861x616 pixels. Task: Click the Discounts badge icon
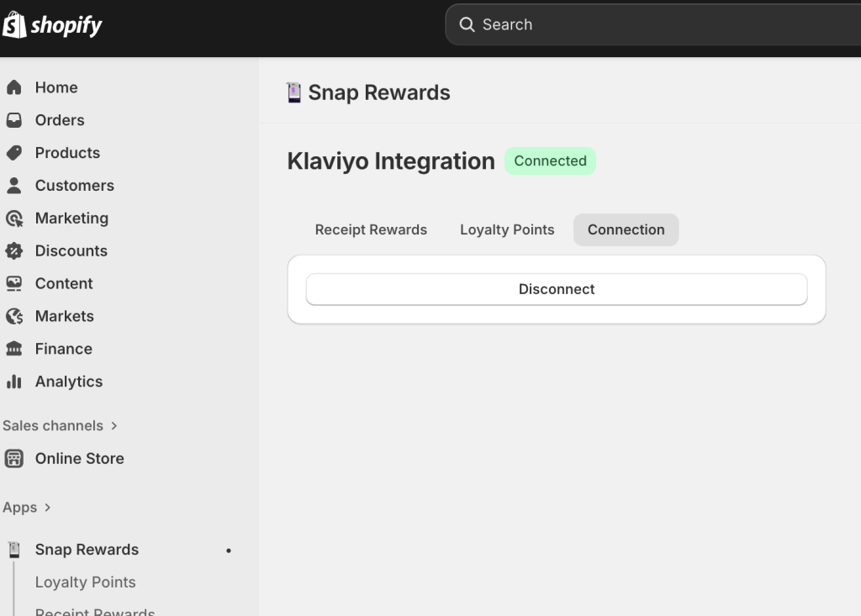point(13,251)
